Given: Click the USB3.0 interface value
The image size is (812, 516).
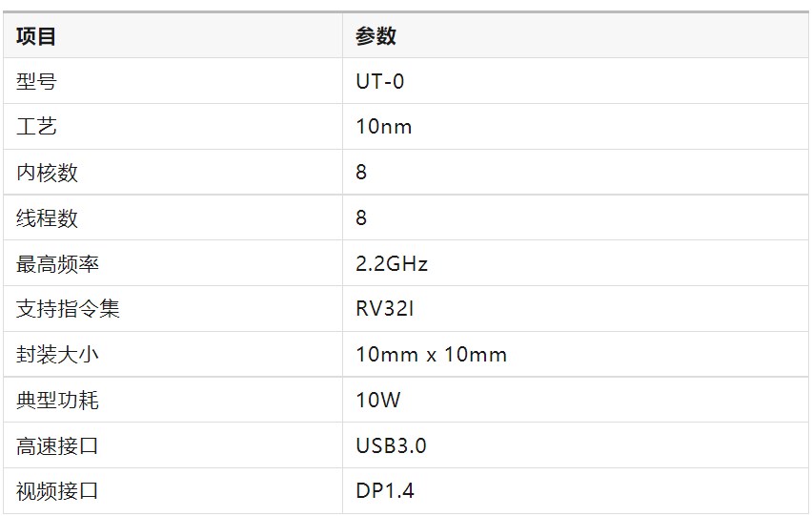Looking at the screenshot, I should (391, 446).
